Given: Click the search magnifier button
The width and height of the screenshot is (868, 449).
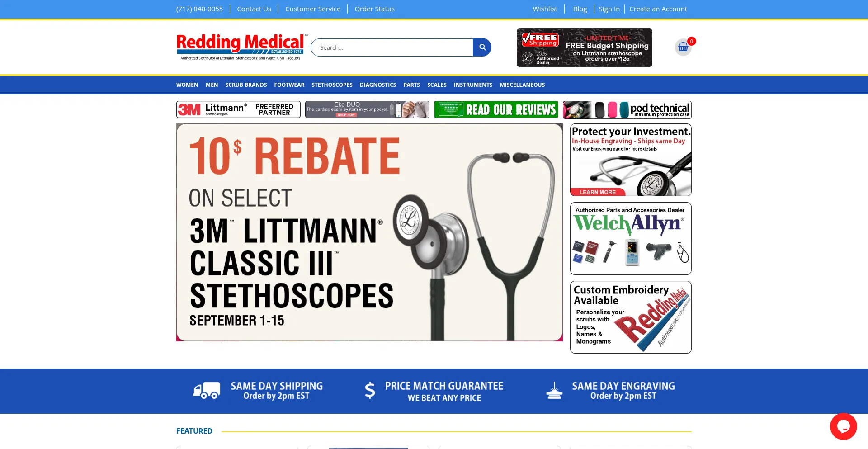Looking at the screenshot, I should pyautogui.click(x=482, y=47).
